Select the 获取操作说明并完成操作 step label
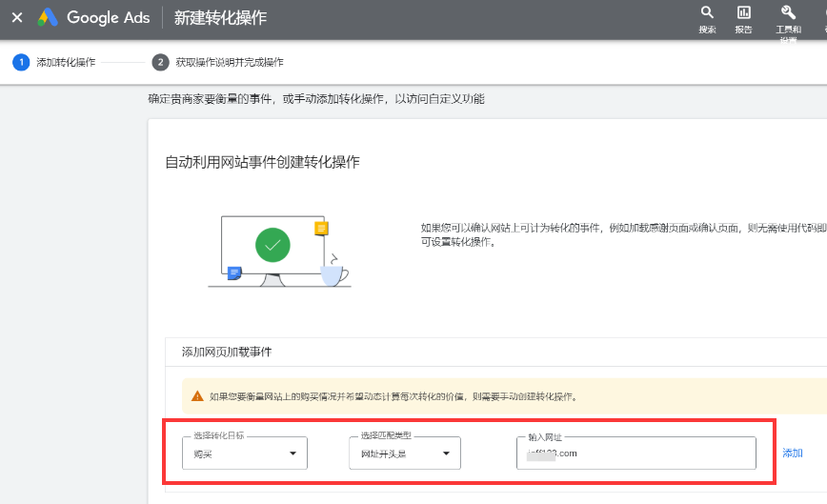Image resolution: width=827 pixels, height=504 pixels. pyautogui.click(x=230, y=63)
